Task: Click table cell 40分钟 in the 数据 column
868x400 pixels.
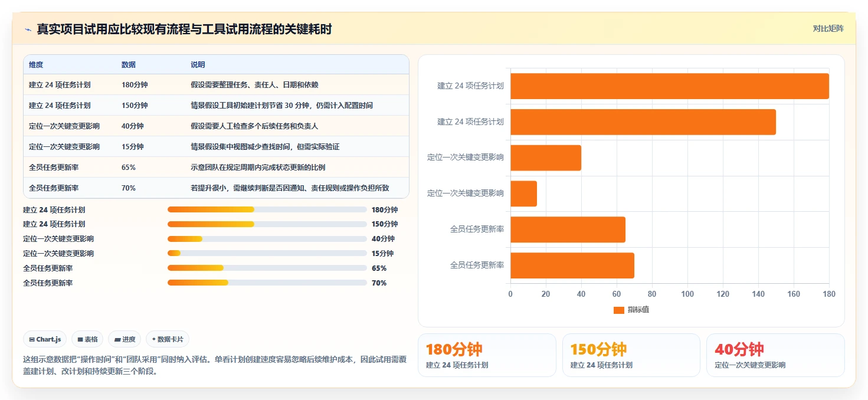Action: 133,126
